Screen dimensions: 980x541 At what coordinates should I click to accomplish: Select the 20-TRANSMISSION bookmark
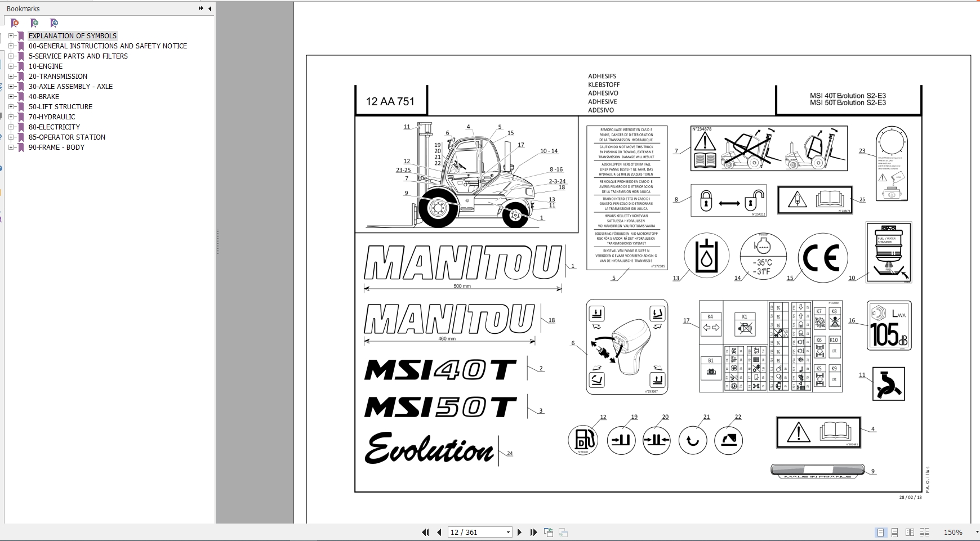point(58,76)
